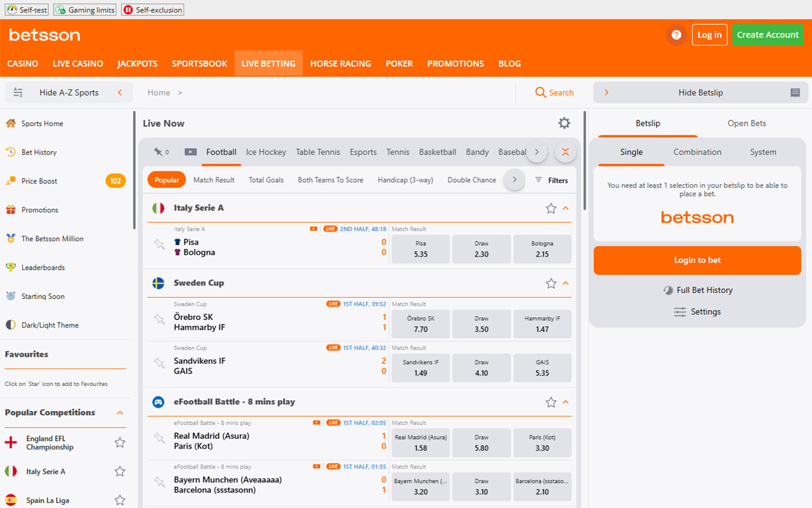Toggle Dark/Light Theme
This screenshot has height=508, width=812.
(42, 325)
